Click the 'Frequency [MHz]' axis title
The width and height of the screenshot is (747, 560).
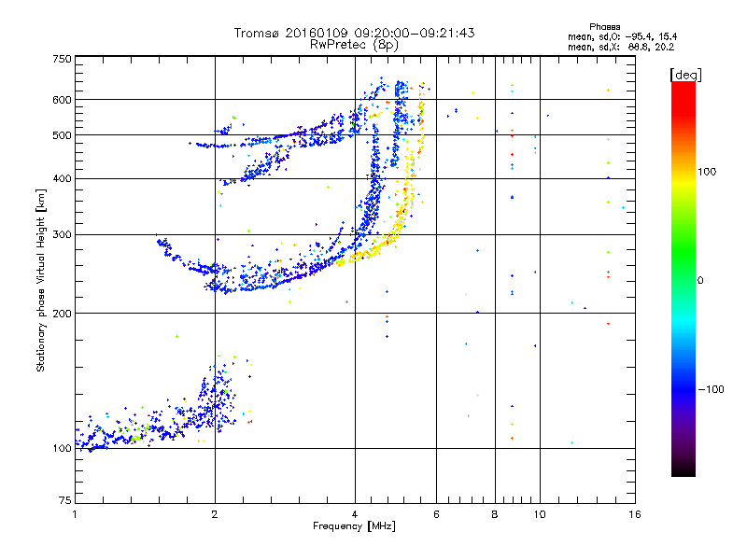(x=354, y=526)
